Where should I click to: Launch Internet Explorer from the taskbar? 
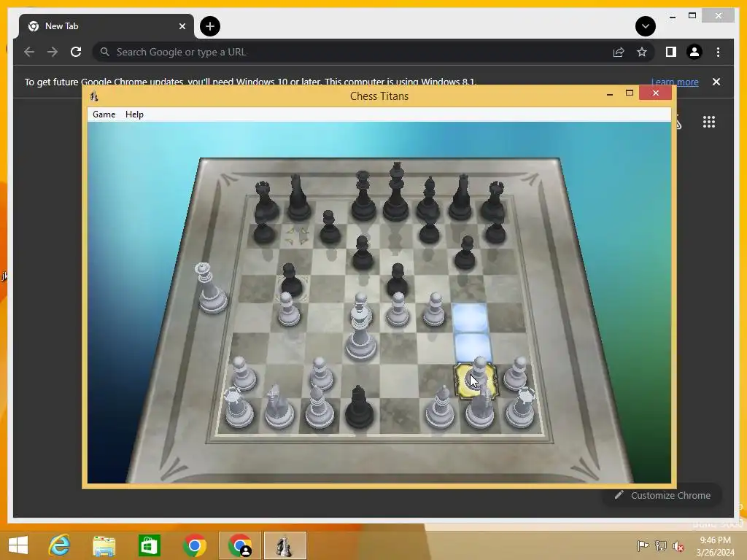click(60, 545)
